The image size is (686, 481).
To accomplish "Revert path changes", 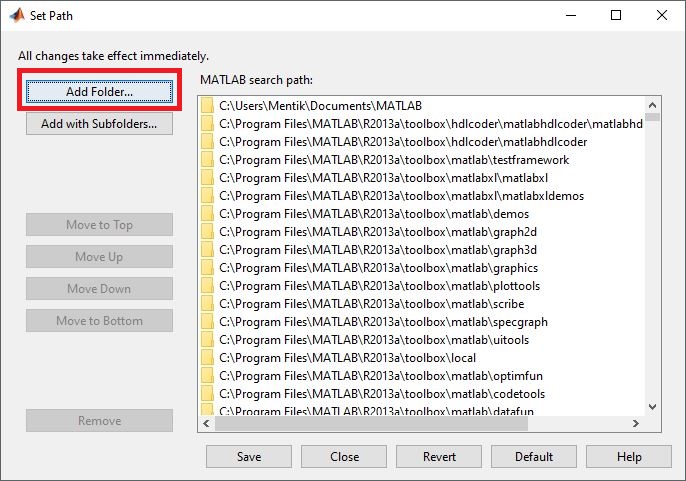I will click(439, 456).
